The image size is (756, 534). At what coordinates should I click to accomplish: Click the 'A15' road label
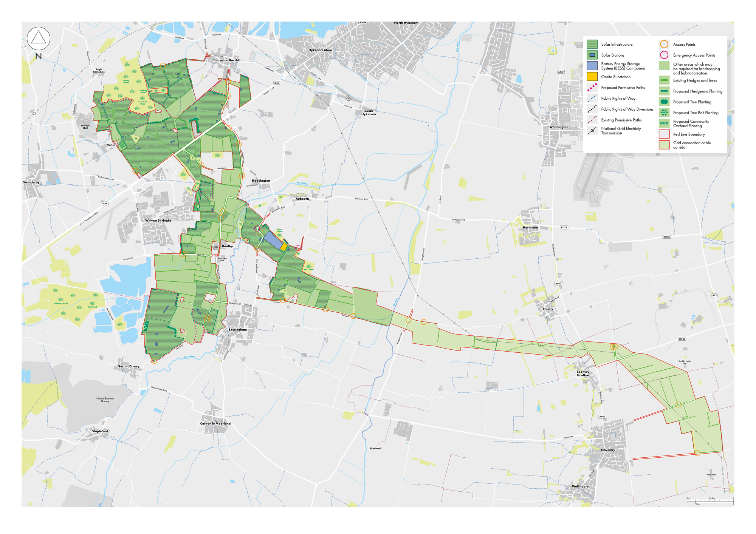tap(714, 295)
